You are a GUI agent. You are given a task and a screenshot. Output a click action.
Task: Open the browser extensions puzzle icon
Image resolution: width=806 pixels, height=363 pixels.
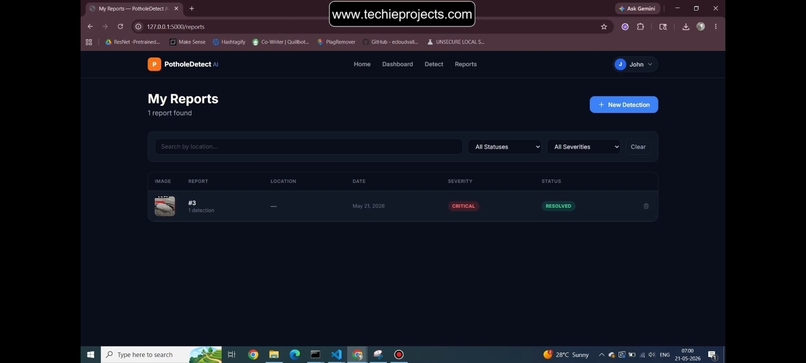(x=640, y=27)
